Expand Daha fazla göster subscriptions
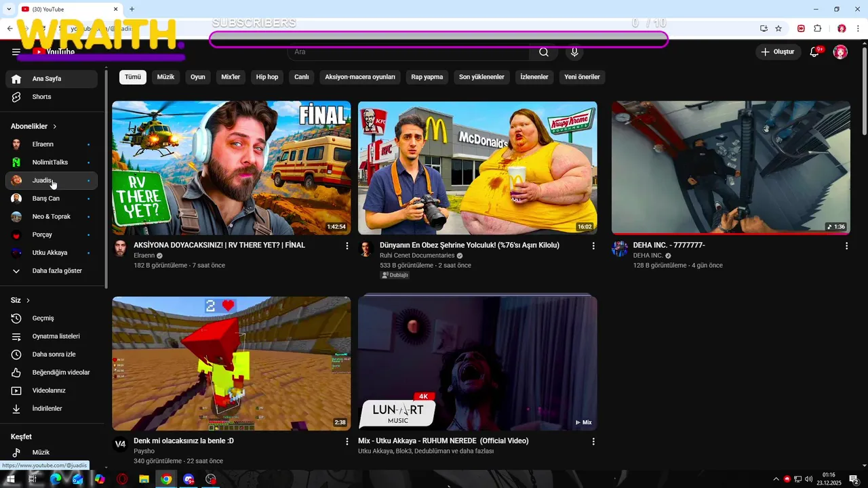The width and height of the screenshot is (868, 488). [x=52, y=271]
